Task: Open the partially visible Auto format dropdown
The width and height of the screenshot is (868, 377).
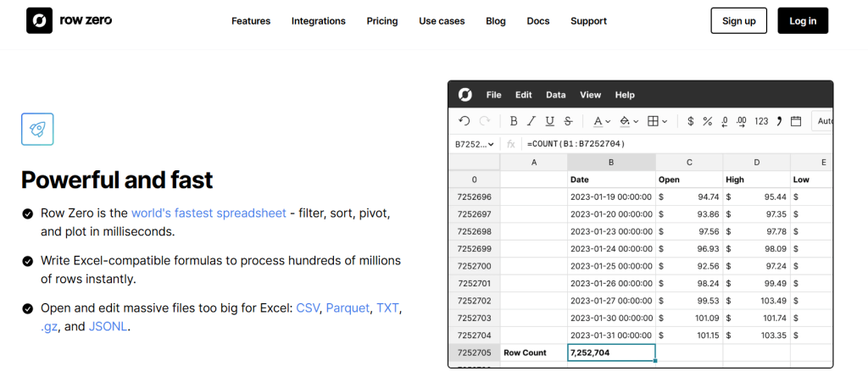Action: click(822, 121)
